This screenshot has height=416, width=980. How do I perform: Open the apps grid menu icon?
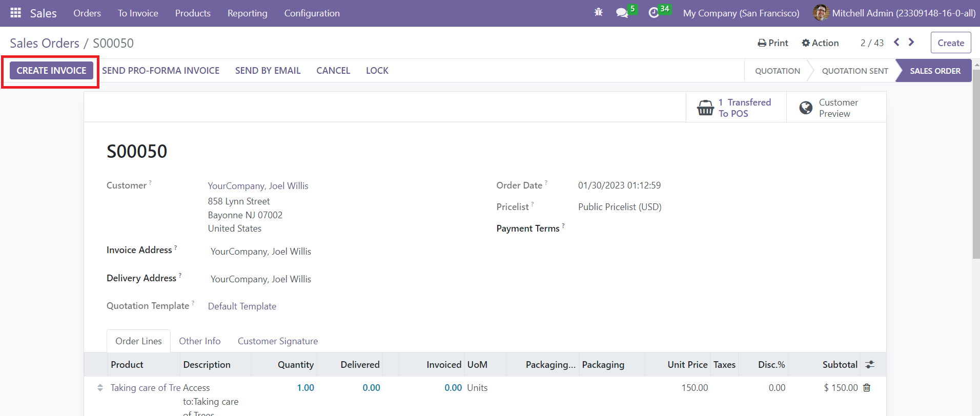(x=16, y=13)
